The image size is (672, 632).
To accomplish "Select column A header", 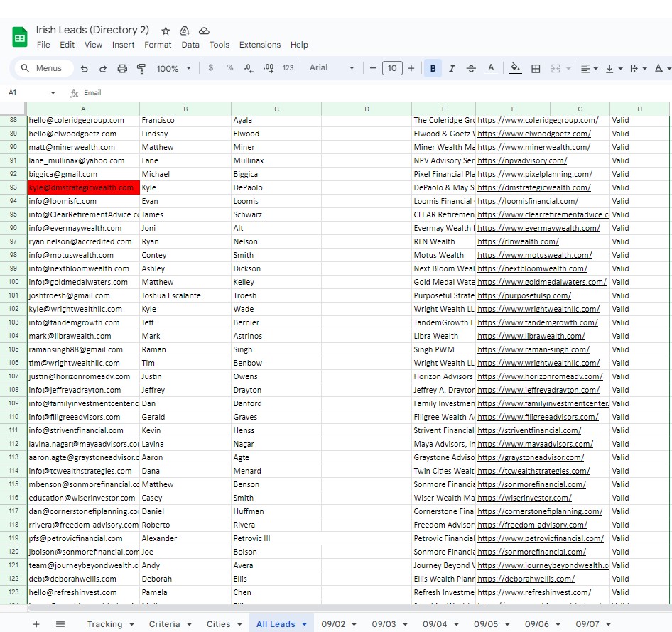I will click(x=83, y=109).
